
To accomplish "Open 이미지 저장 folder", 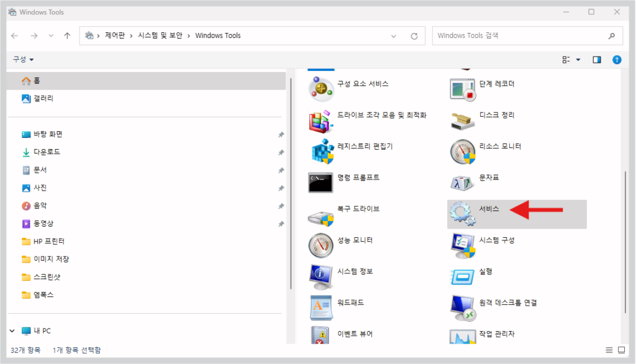I will [x=51, y=259].
